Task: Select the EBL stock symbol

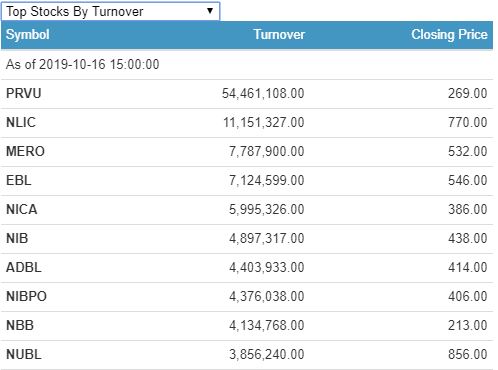Action: click(19, 180)
